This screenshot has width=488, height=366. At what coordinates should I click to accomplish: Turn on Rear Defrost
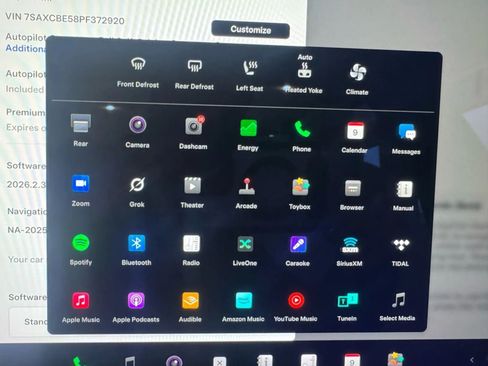tap(194, 74)
